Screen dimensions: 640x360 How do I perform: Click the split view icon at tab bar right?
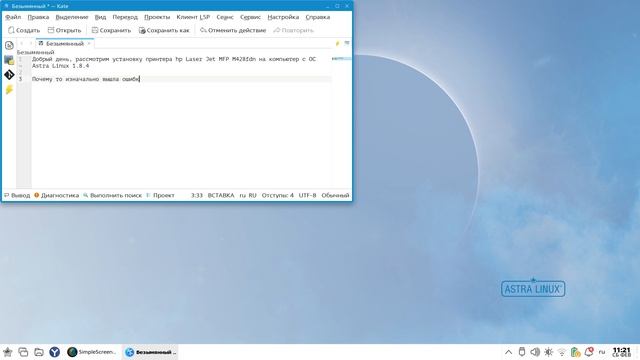point(347,43)
